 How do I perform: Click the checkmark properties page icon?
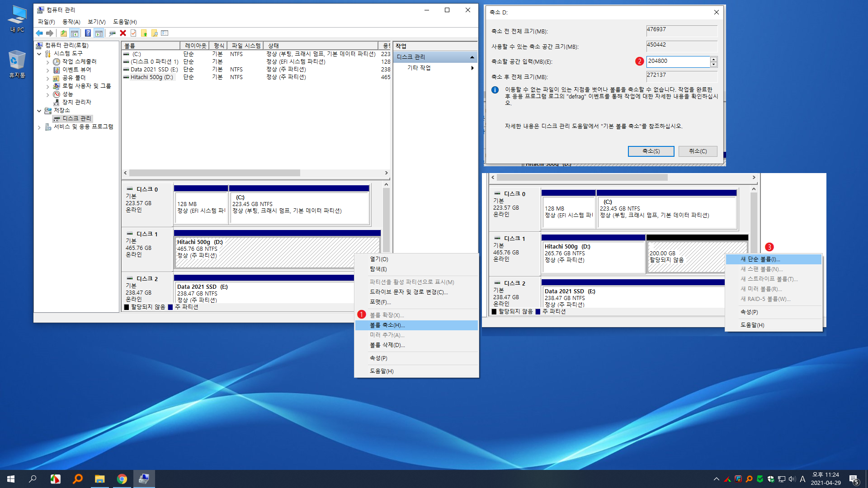[x=133, y=33]
